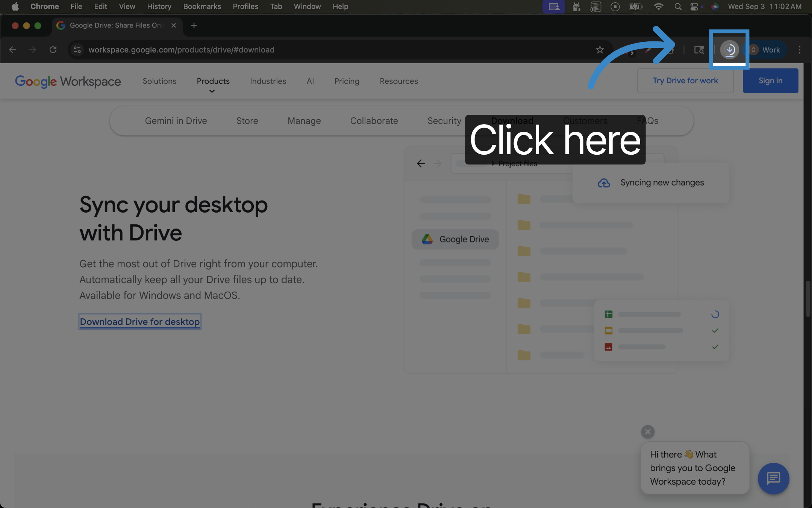Open Spotlight search in menu bar
Image resolution: width=812 pixels, height=508 pixels.
(x=678, y=6)
